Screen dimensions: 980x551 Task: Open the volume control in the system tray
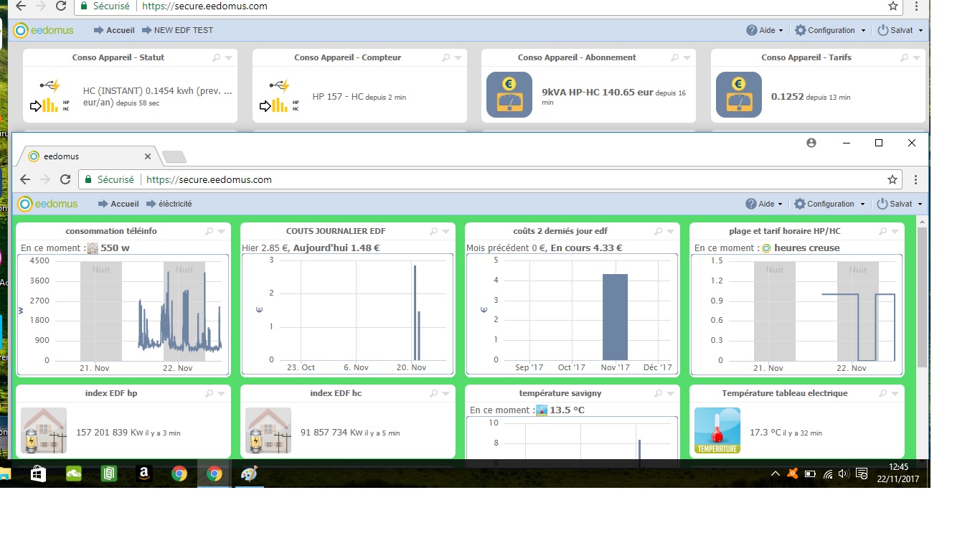844,474
